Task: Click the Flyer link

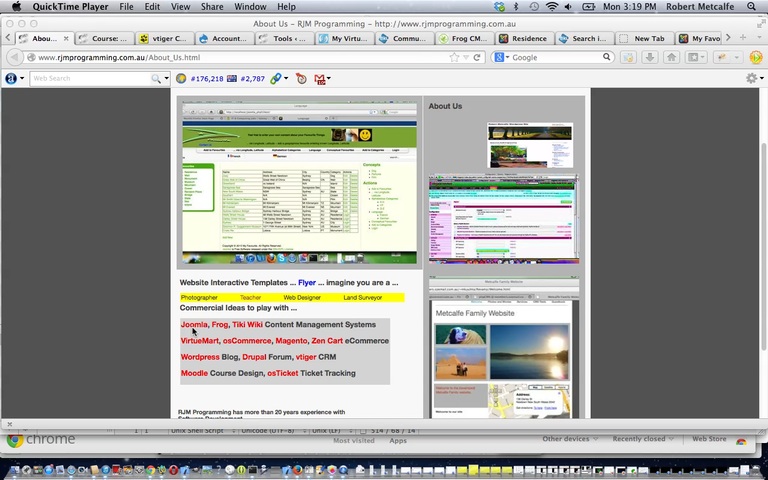Action: tap(307, 282)
